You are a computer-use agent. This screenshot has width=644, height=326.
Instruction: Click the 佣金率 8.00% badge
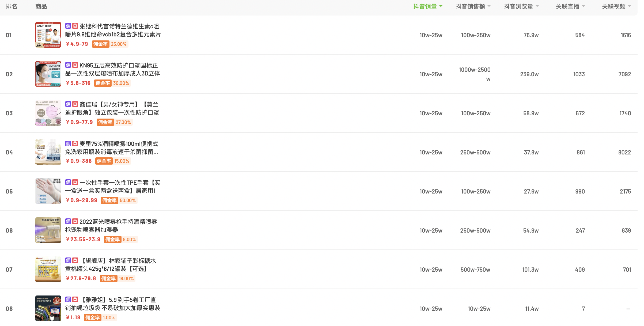(121, 240)
